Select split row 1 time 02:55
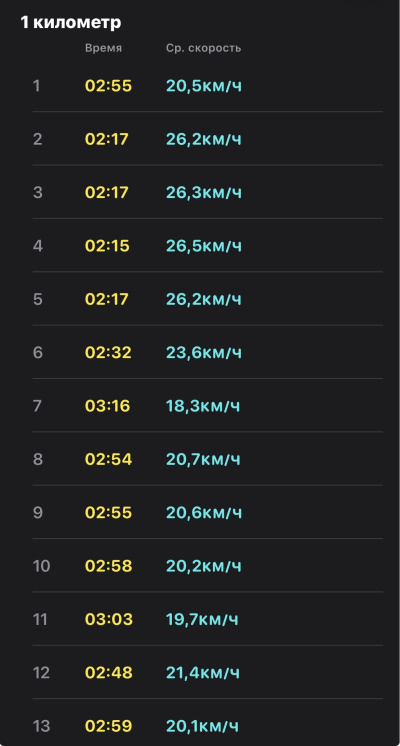Image resolution: width=400 pixels, height=746 pixels. pos(108,86)
